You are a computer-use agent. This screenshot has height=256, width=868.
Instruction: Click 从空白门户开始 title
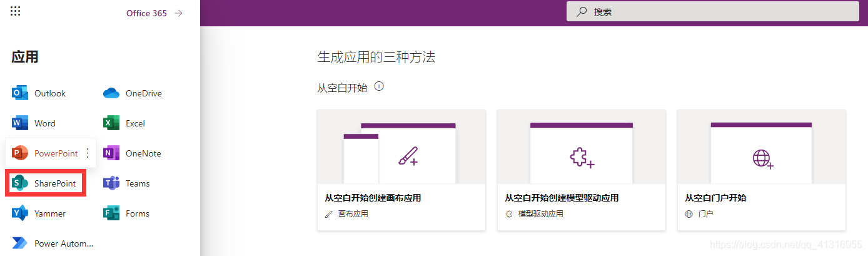[x=715, y=198]
